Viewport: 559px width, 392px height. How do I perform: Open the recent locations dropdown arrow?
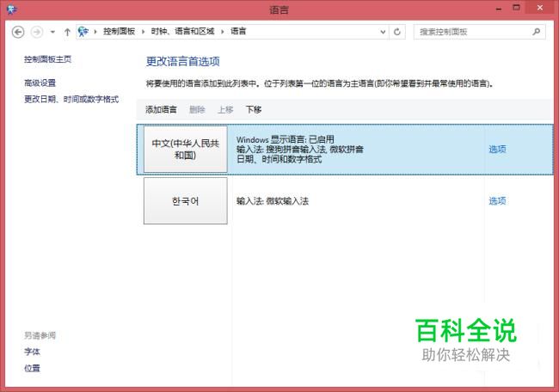pyautogui.click(x=52, y=32)
